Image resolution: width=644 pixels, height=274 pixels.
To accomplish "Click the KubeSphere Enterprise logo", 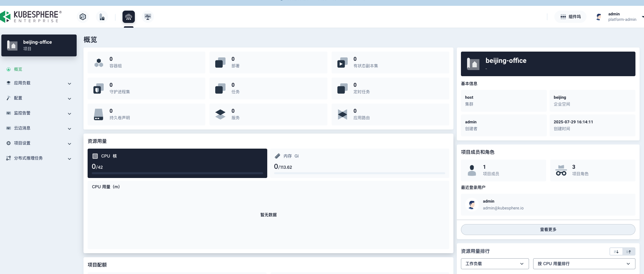I will [31, 16].
